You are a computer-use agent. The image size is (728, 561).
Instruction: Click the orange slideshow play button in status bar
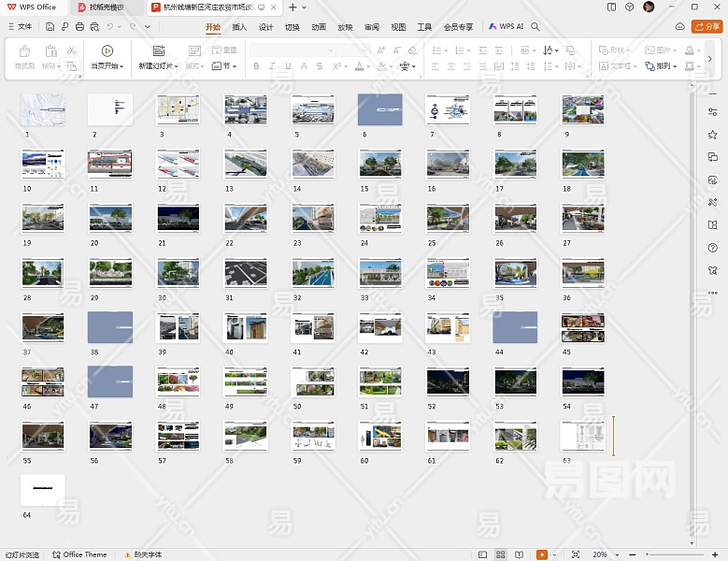coord(543,554)
